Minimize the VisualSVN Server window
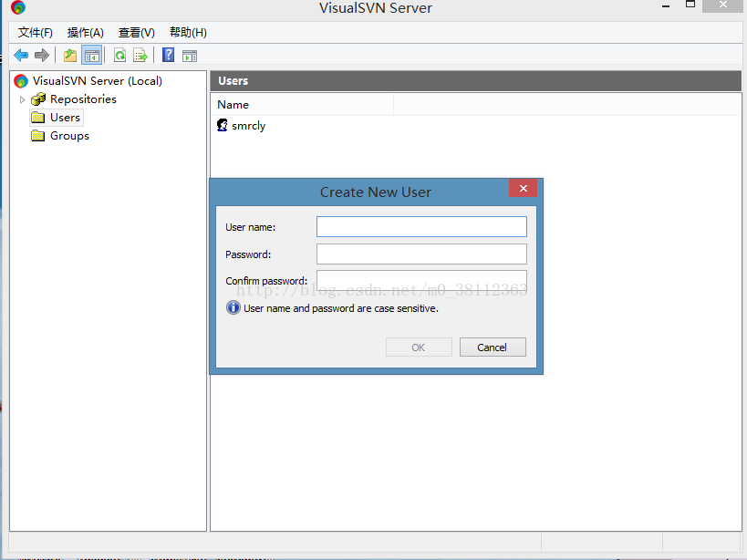Image resolution: width=747 pixels, height=560 pixels. [666, 6]
